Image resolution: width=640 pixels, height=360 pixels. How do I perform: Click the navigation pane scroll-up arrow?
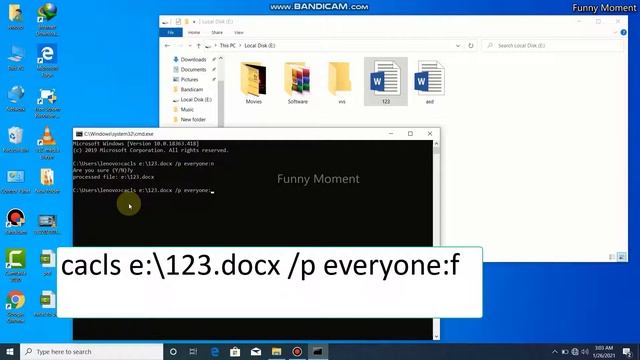point(221,59)
